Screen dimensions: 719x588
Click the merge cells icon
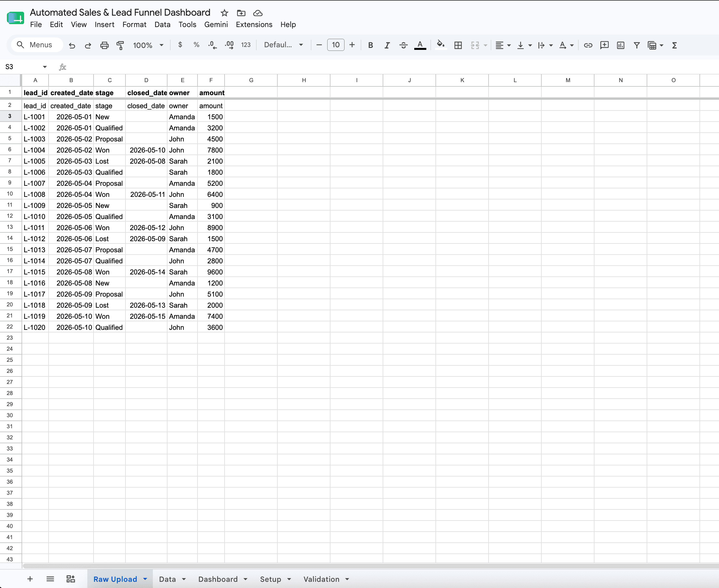[475, 45]
